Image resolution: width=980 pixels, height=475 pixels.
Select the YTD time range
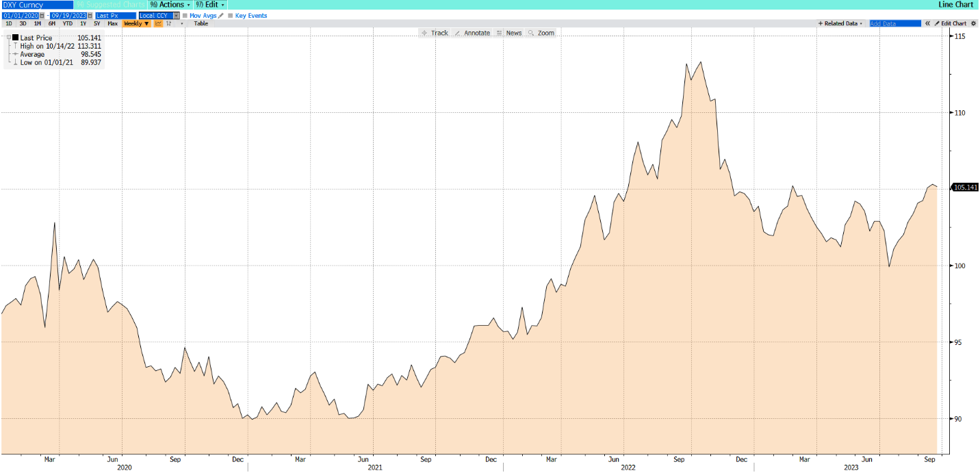coord(67,23)
